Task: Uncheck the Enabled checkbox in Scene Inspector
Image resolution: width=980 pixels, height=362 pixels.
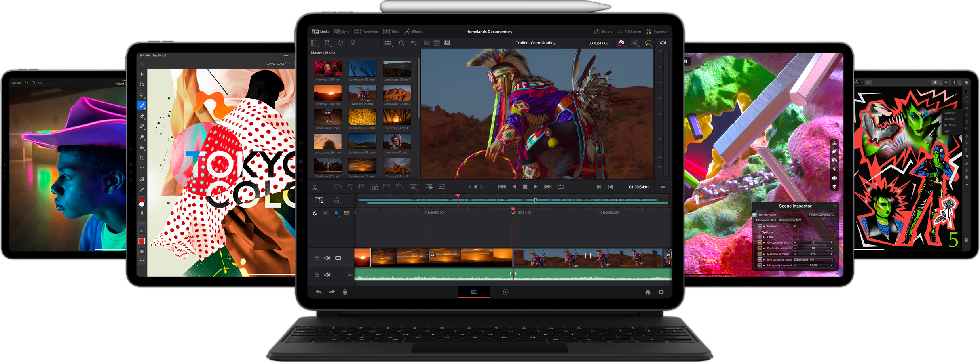Action: pyautogui.click(x=794, y=226)
